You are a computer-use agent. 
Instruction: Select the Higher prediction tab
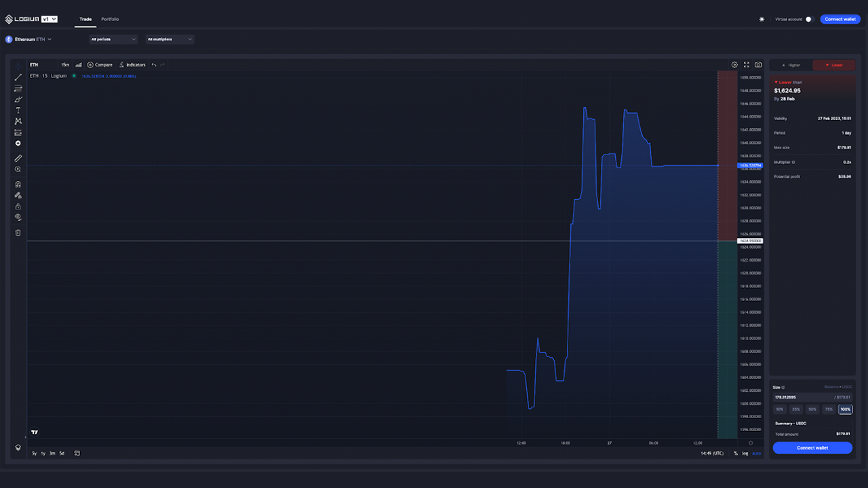click(791, 65)
